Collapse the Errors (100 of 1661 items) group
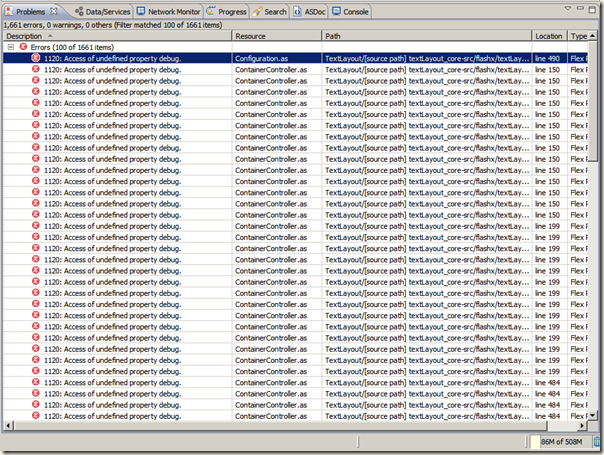604x455 pixels. pyautogui.click(x=11, y=47)
